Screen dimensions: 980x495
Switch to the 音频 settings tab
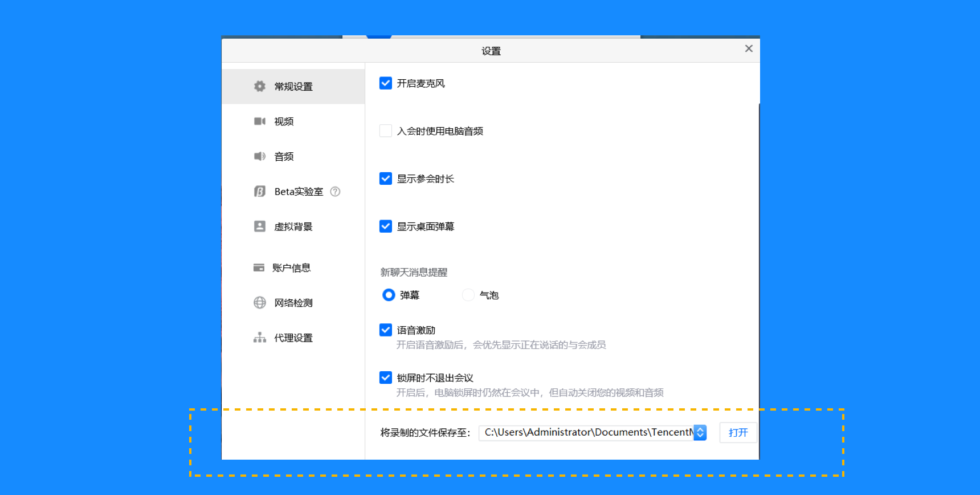(x=293, y=156)
